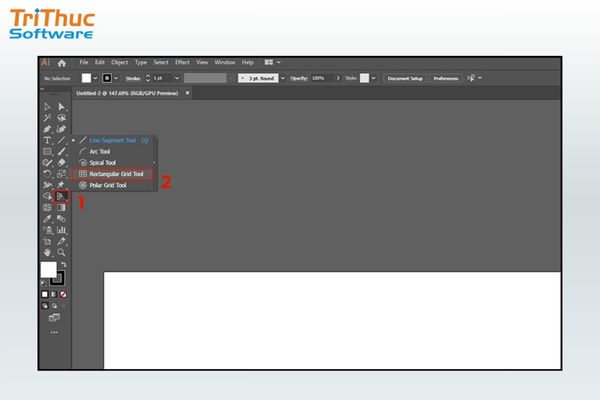
Task: Open the View menu
Action: 202,62
